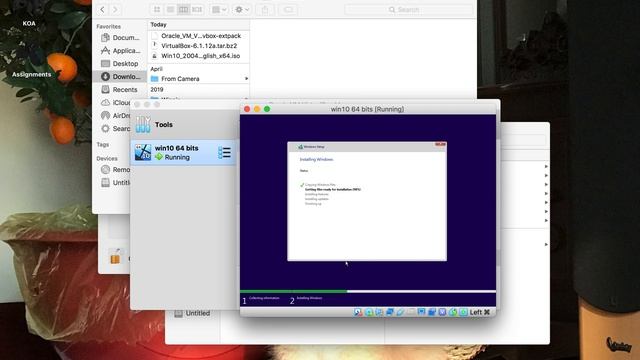Open the KOA desktop item

tap(29, 23)
